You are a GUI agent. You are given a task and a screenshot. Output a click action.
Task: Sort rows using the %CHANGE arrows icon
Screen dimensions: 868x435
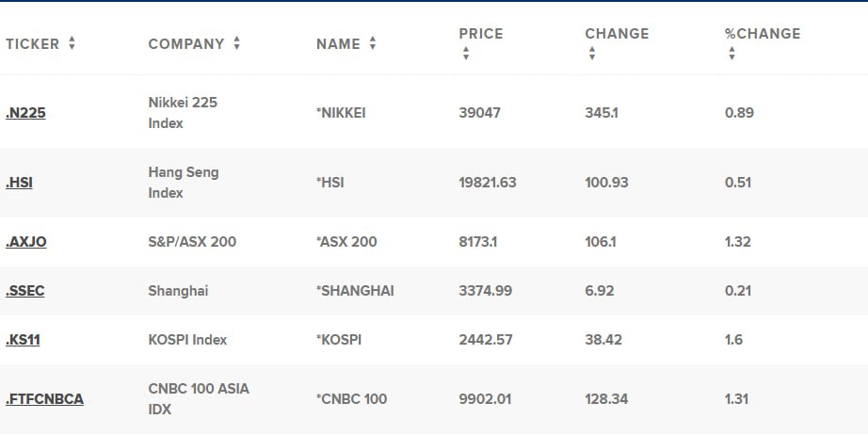pyautogui.click(x=731, y=53)
